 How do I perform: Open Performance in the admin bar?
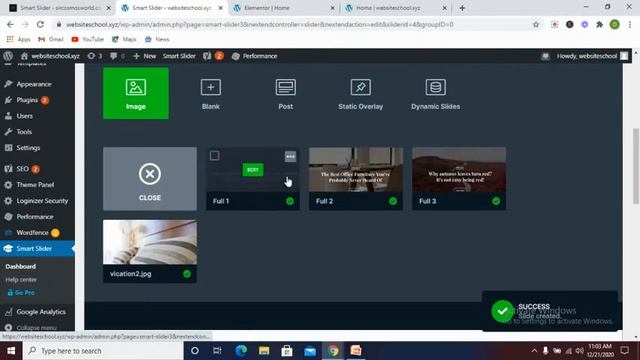[x=255, y=56]
